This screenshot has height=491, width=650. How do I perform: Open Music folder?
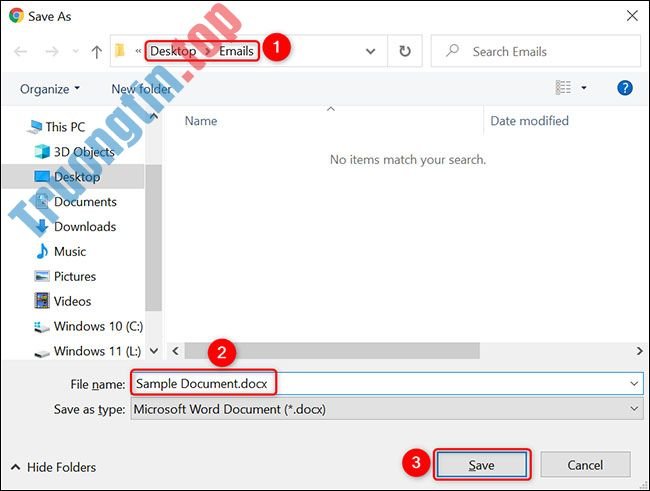61,251
